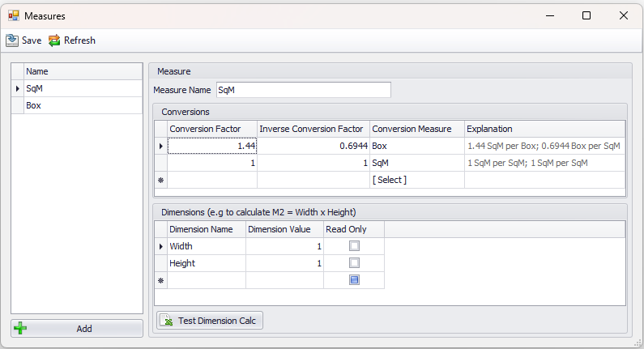Click the Conversion Measure column header
Viewport: 644px width, 349px height.
(x=417, y=129)
